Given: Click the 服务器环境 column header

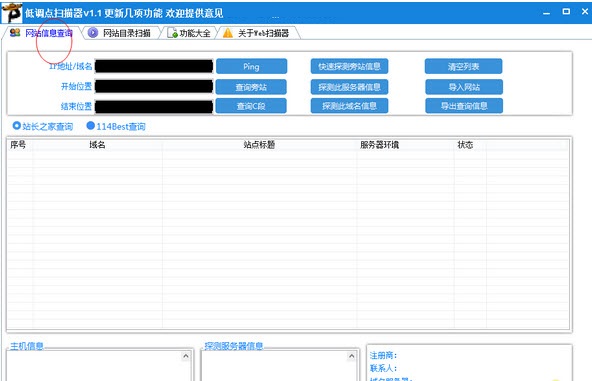Looking at the screenshot, I should 379,145.
